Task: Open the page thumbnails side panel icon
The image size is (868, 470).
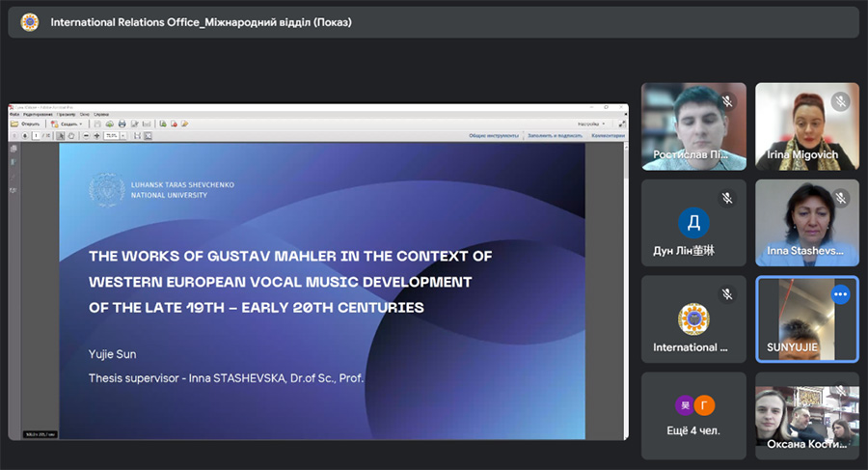Action: 13,149
